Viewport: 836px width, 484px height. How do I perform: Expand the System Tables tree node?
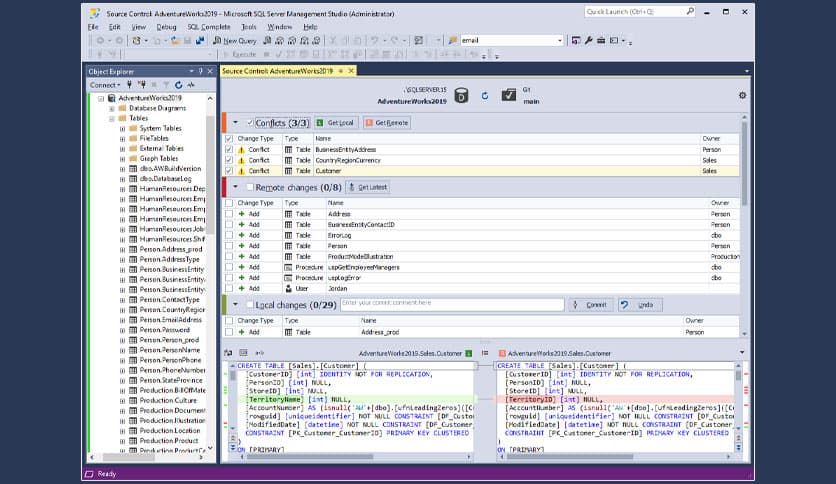122,129
